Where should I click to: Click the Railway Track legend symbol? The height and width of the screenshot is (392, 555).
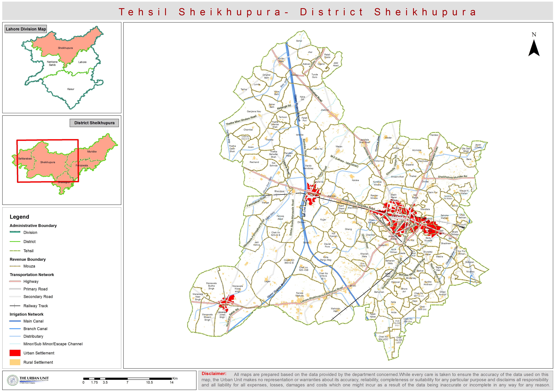pos(15,306)
